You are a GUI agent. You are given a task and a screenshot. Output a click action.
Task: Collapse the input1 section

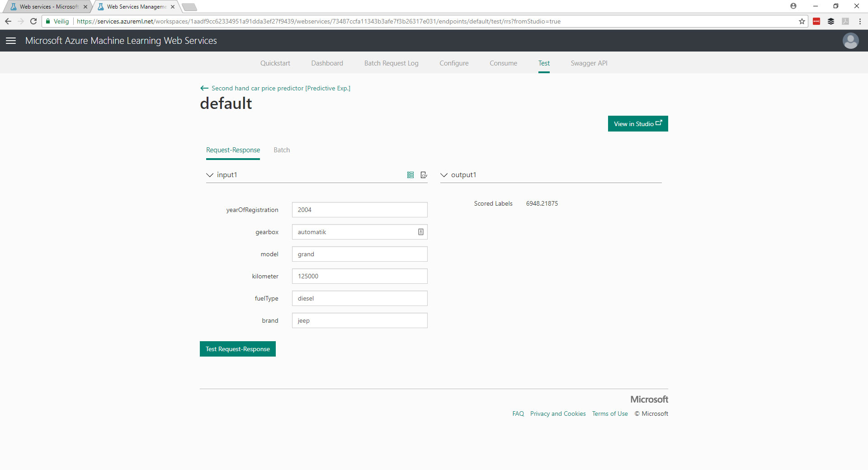pyautogui.click(x=210, y=175)
